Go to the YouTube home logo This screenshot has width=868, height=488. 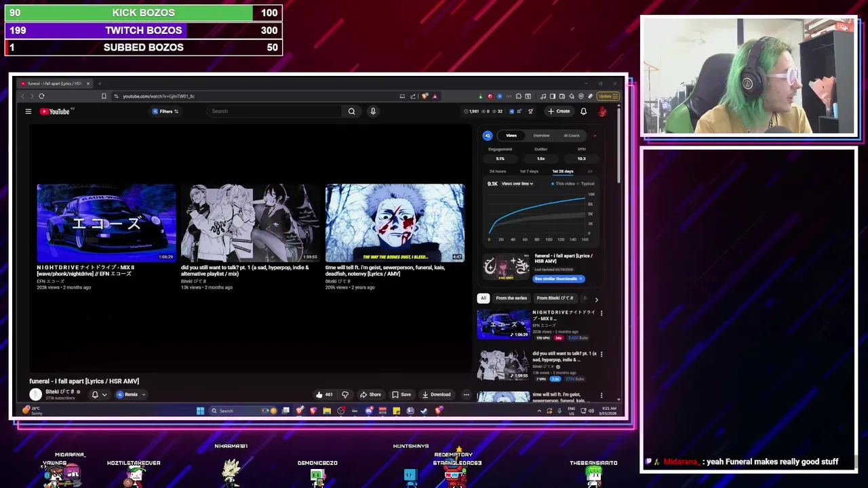pos(55,111)
